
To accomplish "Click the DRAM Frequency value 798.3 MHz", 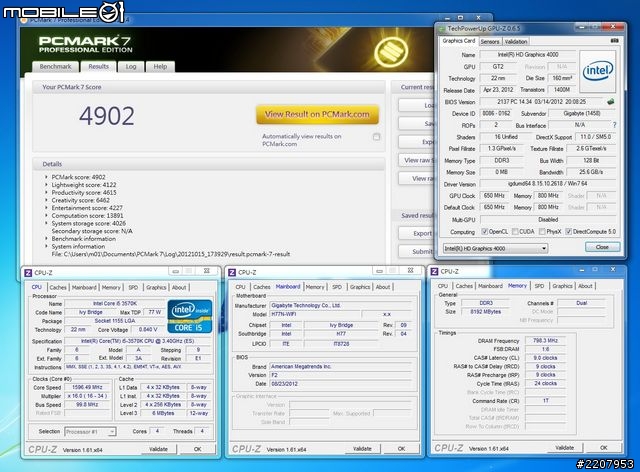I will (x=545, y=341).
